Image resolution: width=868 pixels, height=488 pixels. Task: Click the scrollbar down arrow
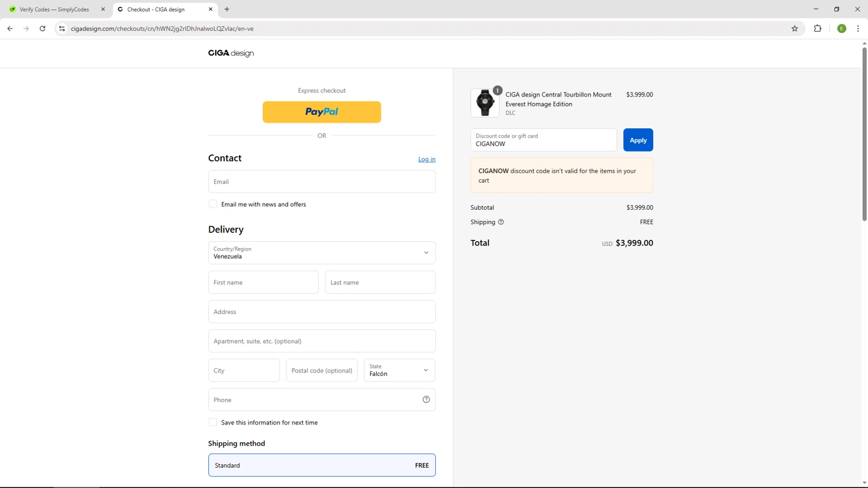[865, 483]
